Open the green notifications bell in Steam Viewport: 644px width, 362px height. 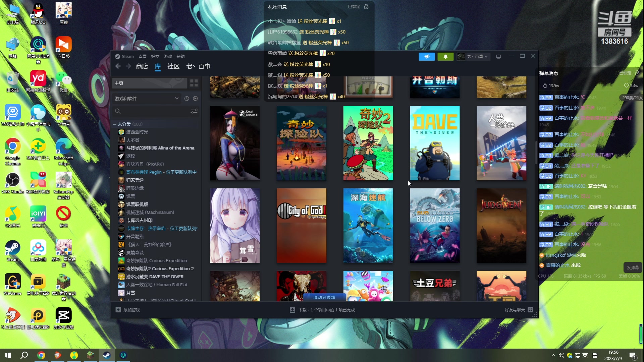pos(445,57)
